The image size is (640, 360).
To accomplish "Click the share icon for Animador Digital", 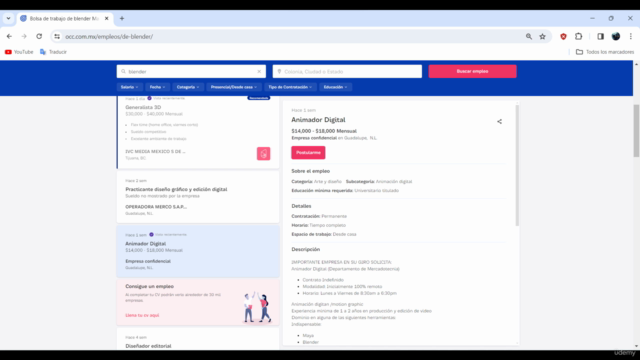I will pos(499,122).
